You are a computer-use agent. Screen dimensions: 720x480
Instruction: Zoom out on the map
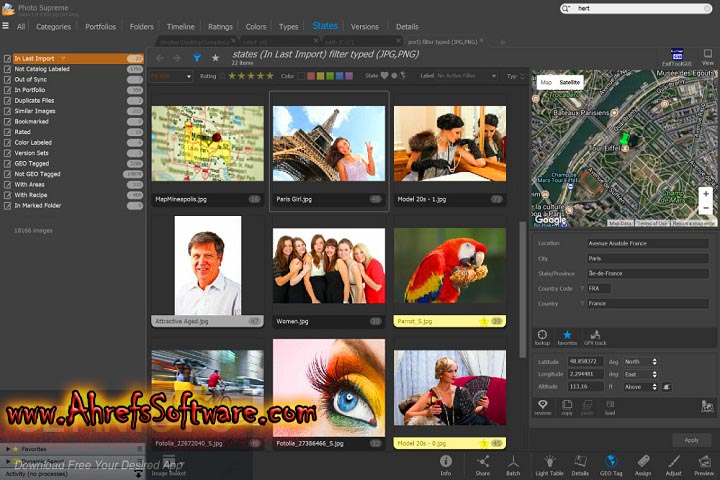705,208
